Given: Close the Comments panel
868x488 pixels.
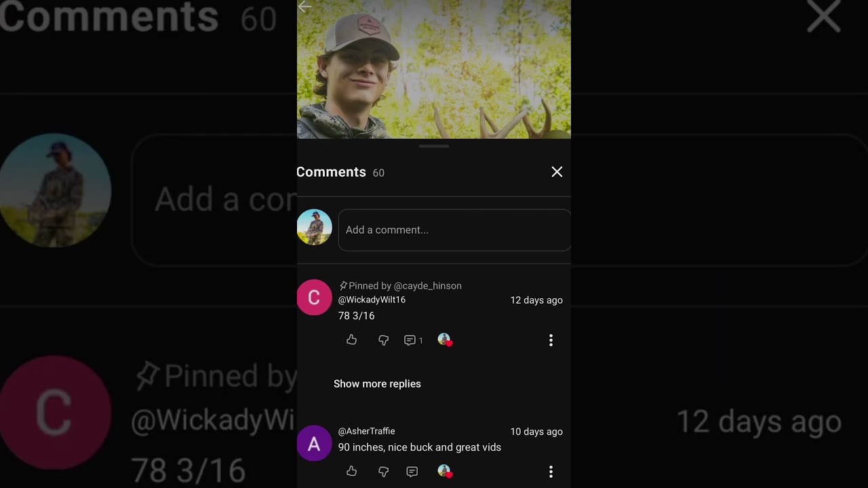Looking at the screenshot, I should point(557,172).
